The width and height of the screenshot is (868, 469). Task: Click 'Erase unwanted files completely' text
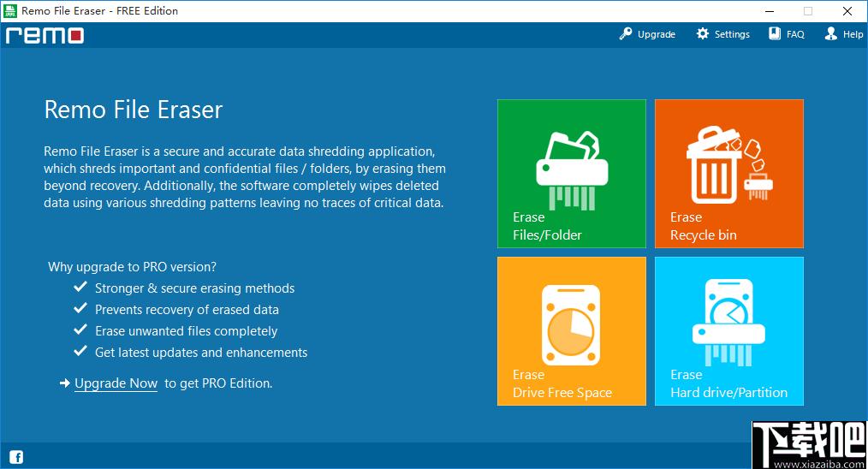click(186, 331)
